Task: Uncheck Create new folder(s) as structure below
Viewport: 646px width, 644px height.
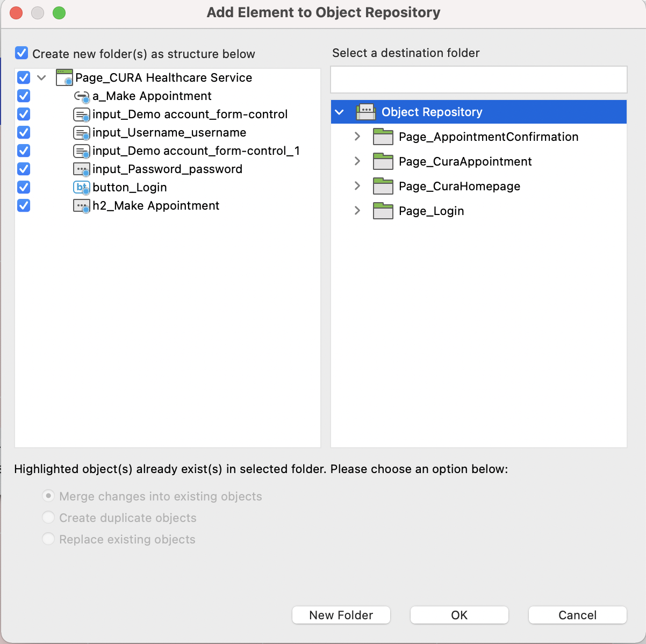Action: (x=21, y=53)
